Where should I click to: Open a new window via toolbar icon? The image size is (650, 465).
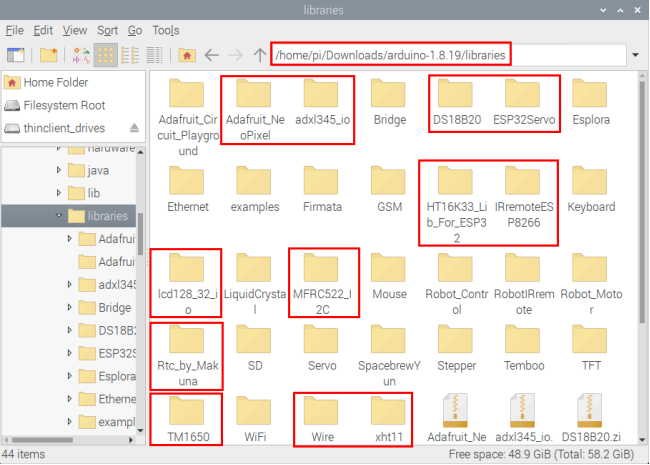click(x=15, y=55)
